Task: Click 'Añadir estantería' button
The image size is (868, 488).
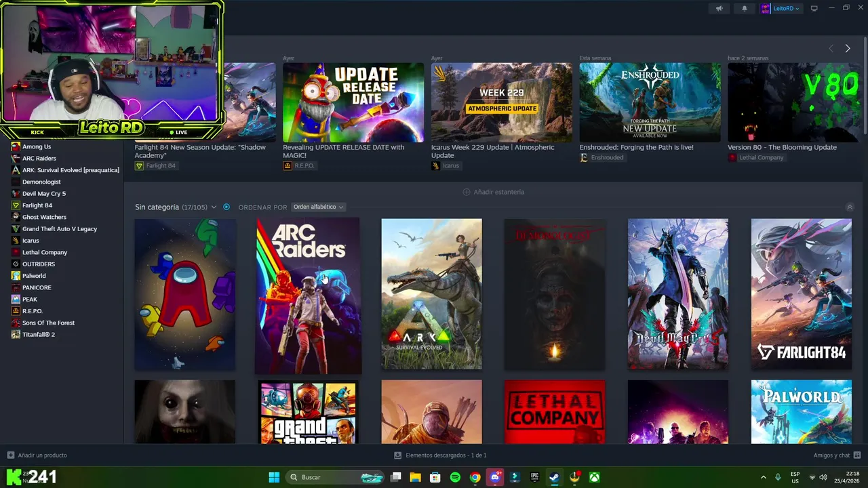Action: [493, 192]
